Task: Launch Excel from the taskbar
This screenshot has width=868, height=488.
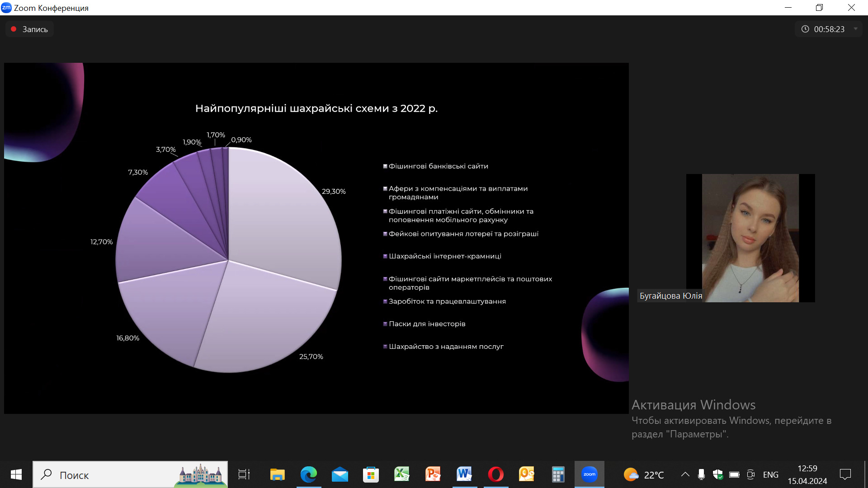Action: pyautogui.click(x=401, y=474)
